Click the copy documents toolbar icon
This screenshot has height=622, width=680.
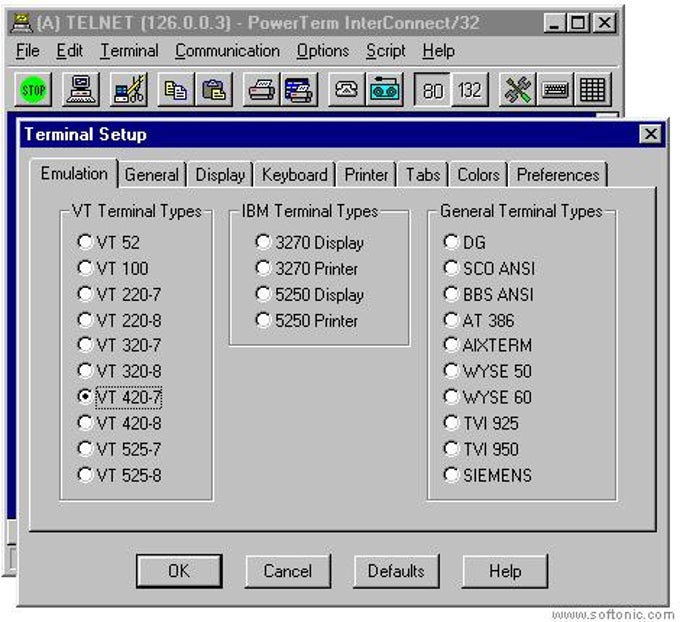point(176,90)
